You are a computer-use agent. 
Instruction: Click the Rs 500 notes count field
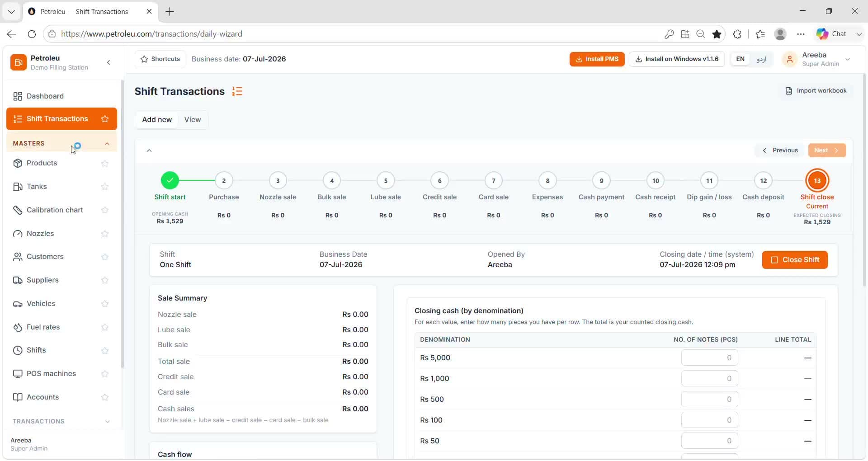pos(709,400)
